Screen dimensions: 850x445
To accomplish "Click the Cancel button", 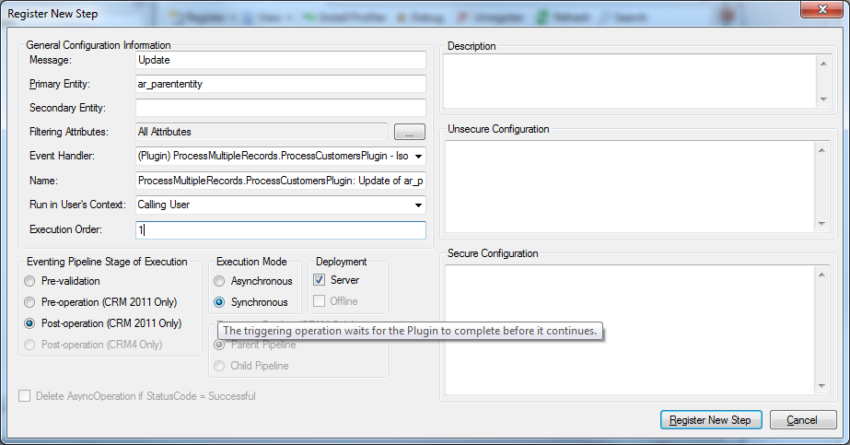I will tap(802, 420).
